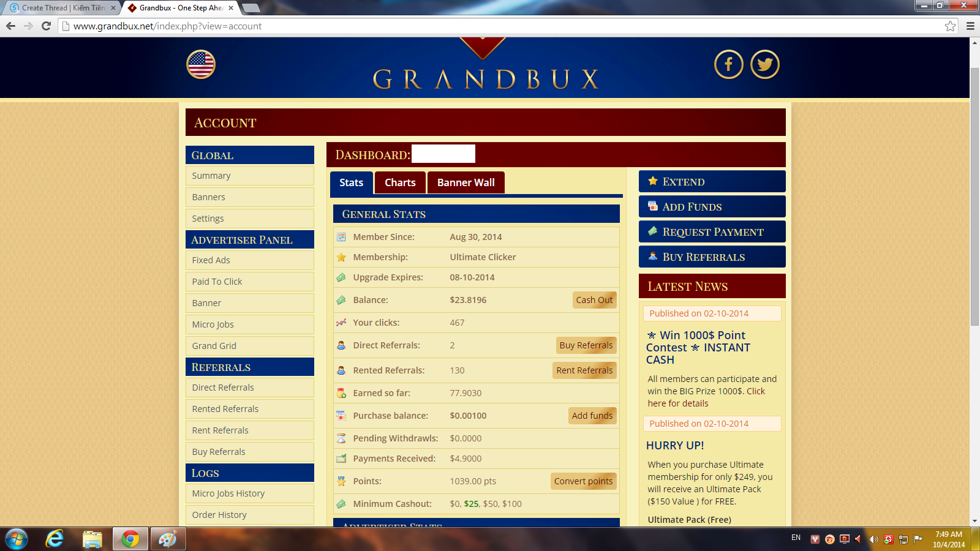View Direct Referrals in the sidebar
Viewport: 980px width, 551px height.
pos(250,388)
